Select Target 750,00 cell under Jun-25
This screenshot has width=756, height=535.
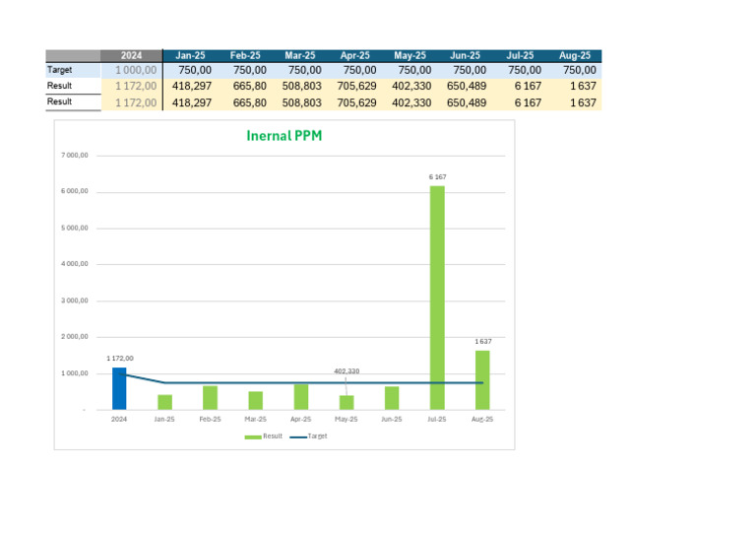pyautogui.click(x=465, y=70)
